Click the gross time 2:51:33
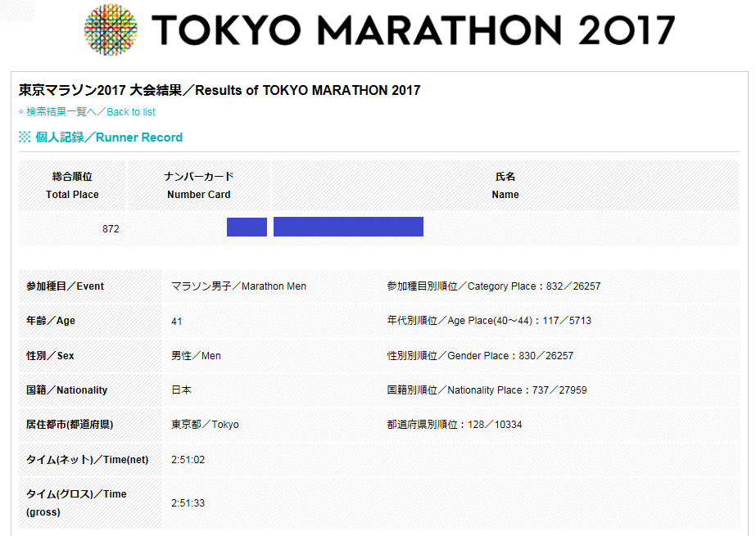756x536 pixels. coord(188,503)
